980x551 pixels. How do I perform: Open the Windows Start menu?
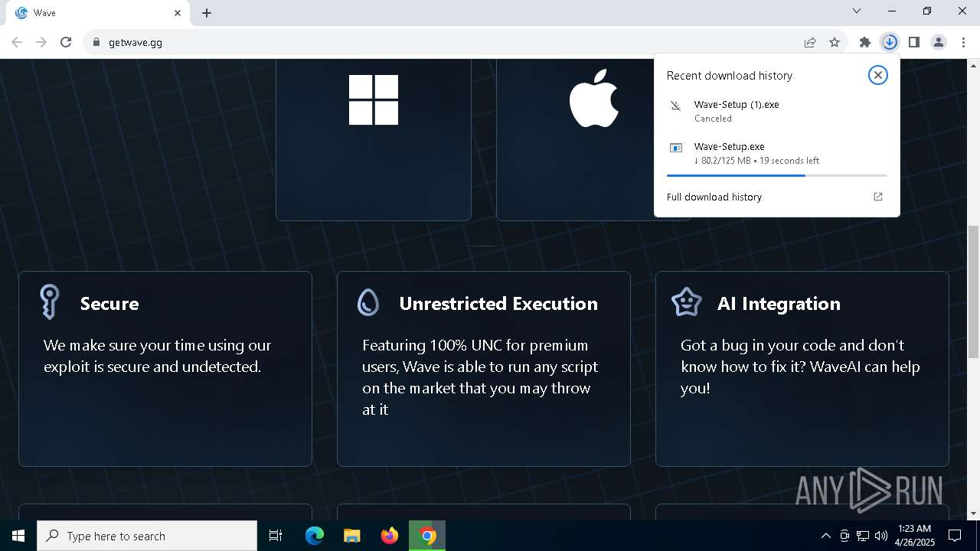tap(18, 536)
